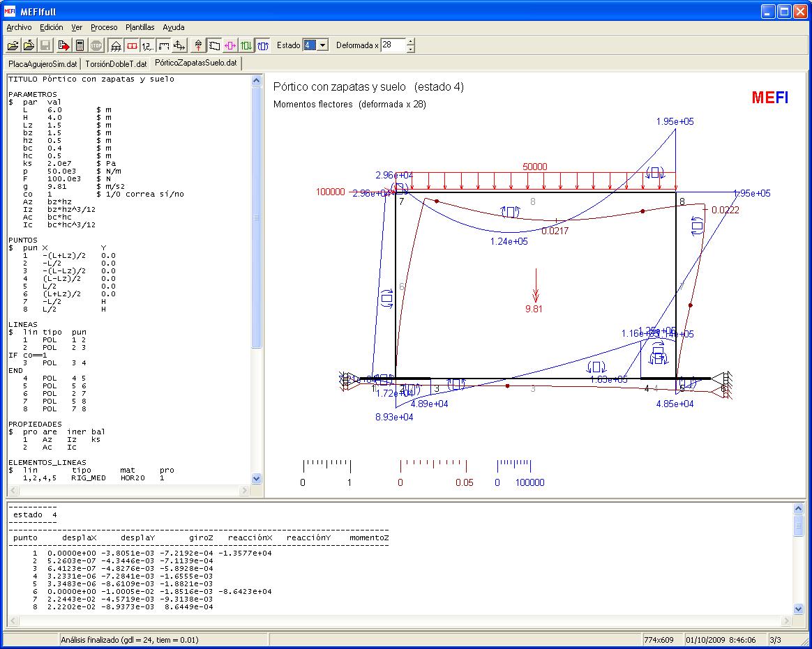Click the 50000 distributed load label
The width and height of the screenshot is (812, 649).
pyautogui.click(x=534, y=167)
